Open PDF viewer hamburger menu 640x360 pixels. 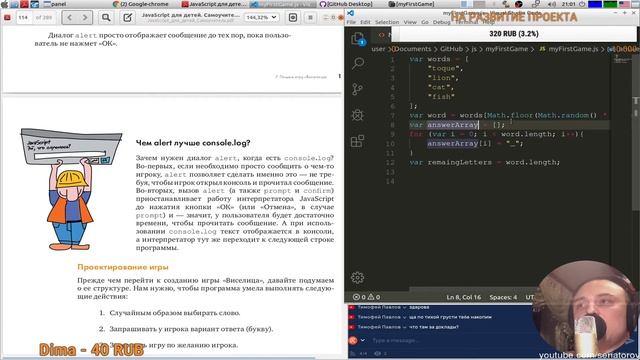tap(310, 18)
